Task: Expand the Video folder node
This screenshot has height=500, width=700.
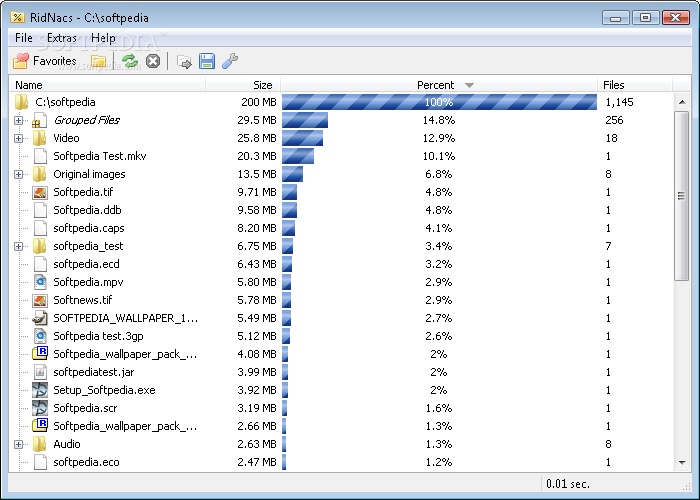Action: [x=18, y=138]
